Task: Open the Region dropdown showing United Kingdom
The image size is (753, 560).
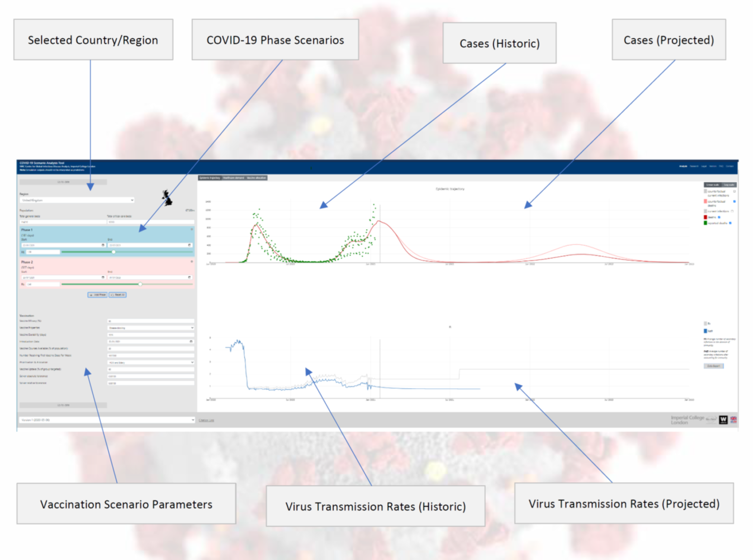Action: click(77, 200)
